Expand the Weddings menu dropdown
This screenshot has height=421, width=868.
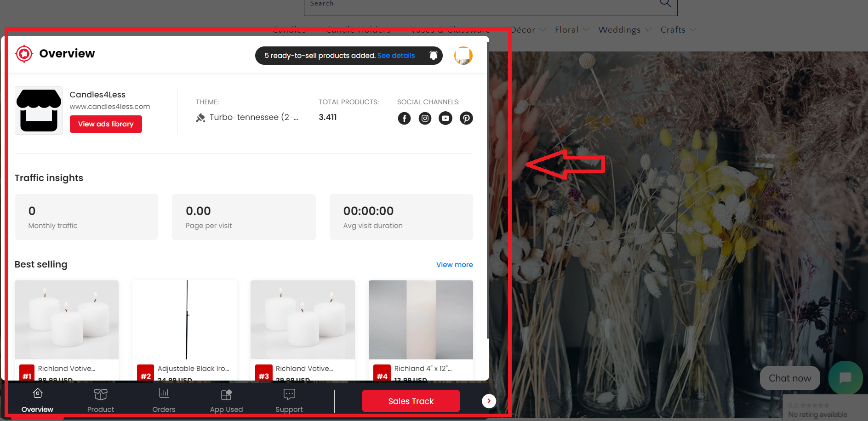[625, 30]
